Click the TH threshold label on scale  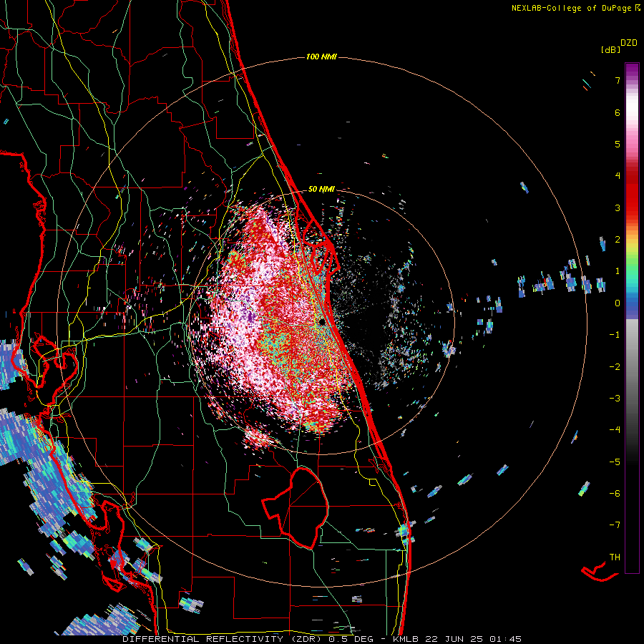tap(615, 557)
